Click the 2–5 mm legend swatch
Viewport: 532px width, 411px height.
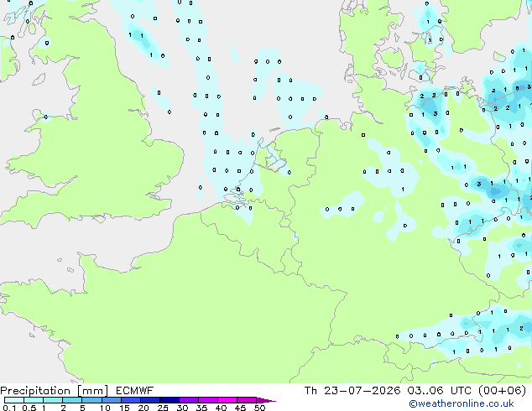pos(72,400)
